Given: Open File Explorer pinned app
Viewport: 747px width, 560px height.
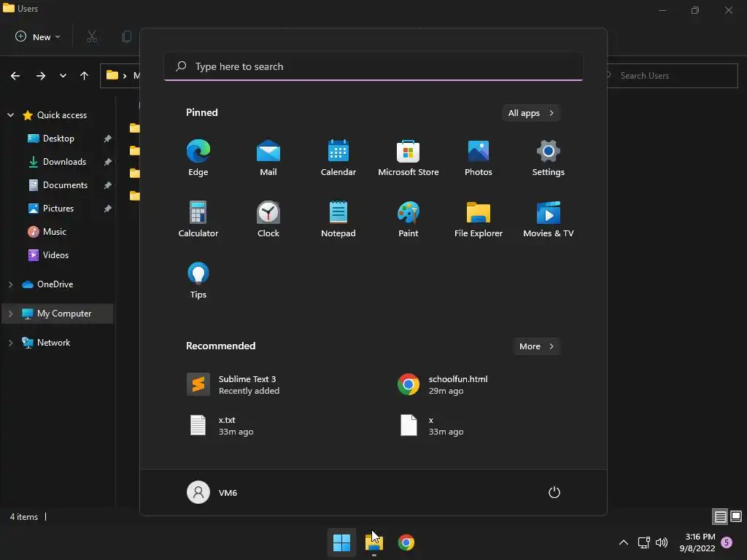Looking at the screenshot, I should point(479,219).
